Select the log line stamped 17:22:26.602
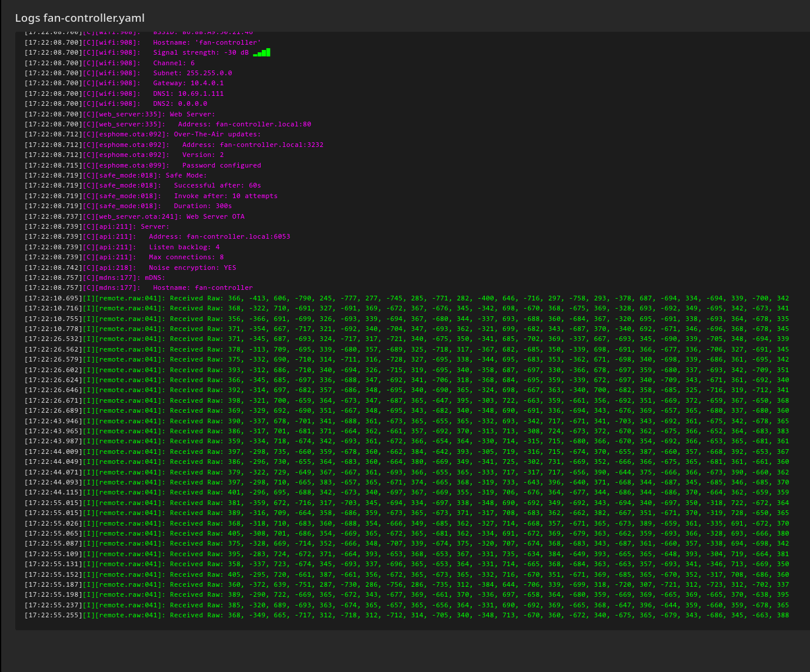 [407, 370]
